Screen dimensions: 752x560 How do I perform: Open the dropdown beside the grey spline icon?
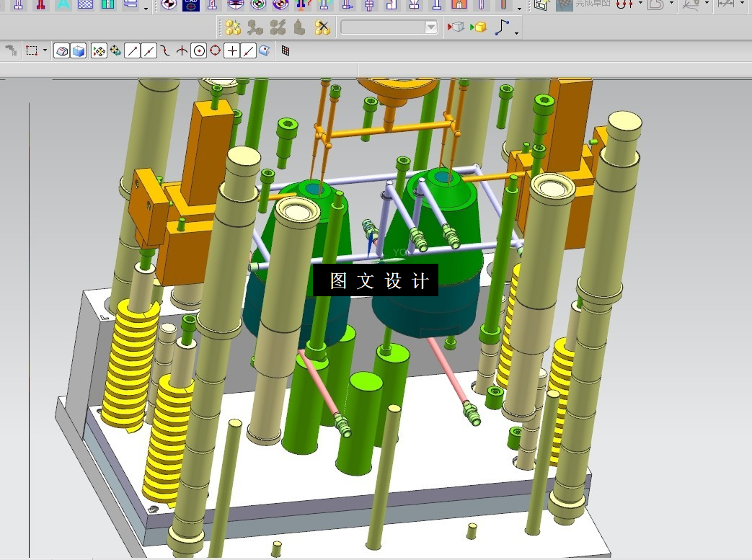[707, 4]
